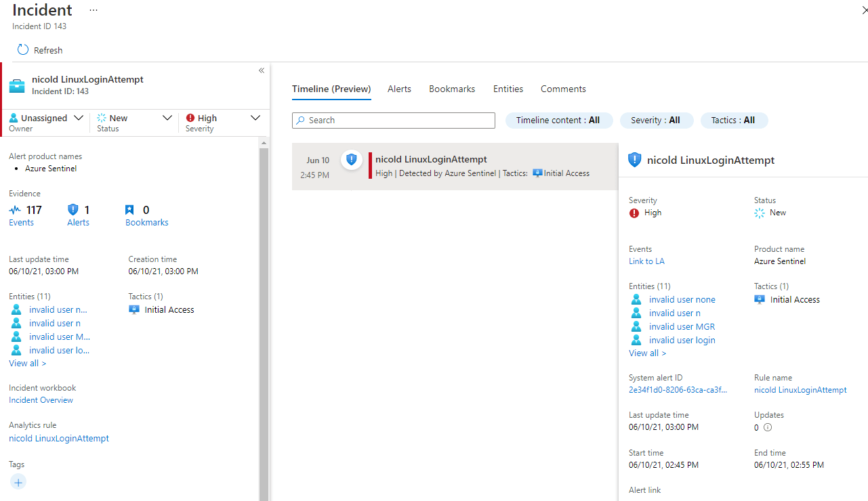This screenshot has height=501, width=868.
Task: Click the 117 events count
Action: 34,210
